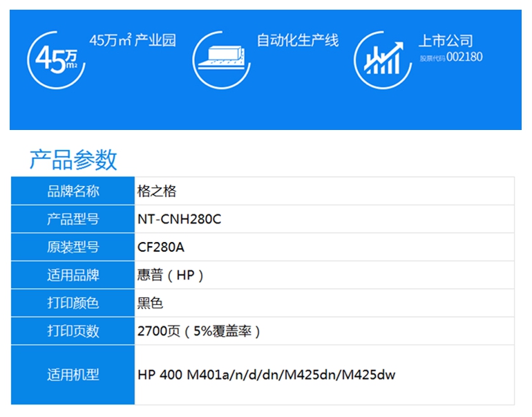Click the HP 400 M401a compatible models text
The width and height of the screenshot is (532, 417).
click(266, 375)
